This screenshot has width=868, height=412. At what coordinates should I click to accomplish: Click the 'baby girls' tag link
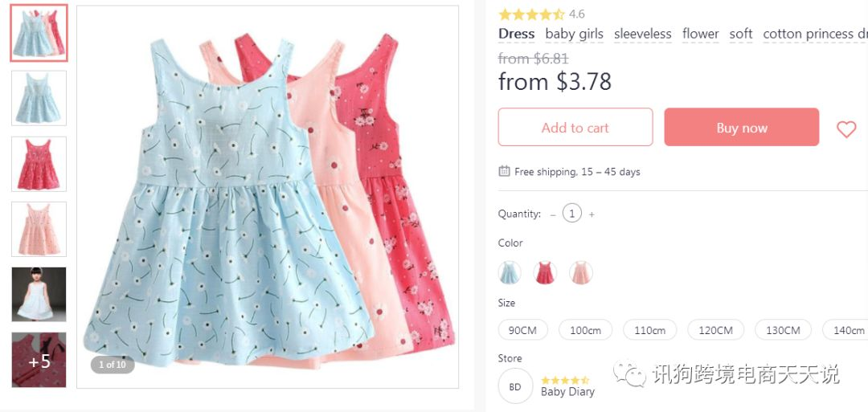click(574, 35)
